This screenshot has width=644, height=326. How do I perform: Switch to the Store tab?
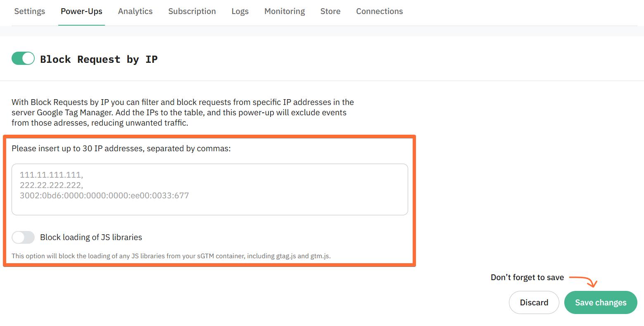(x=330, y=11)
